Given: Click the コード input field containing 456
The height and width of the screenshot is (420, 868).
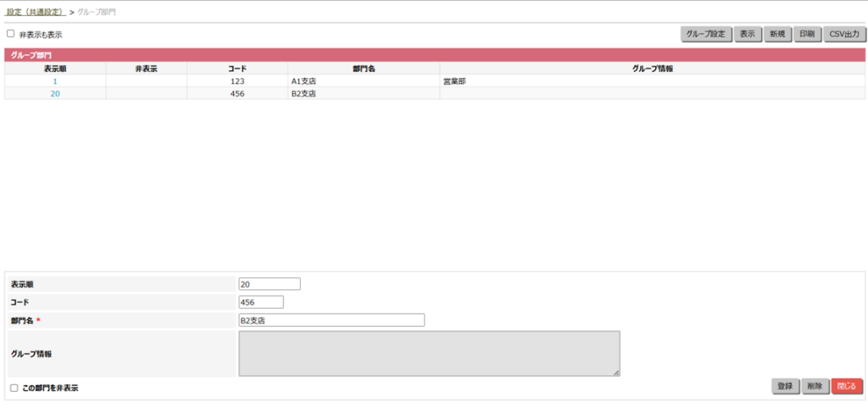Looking at the screenshot, I should [x=261, y=302].
